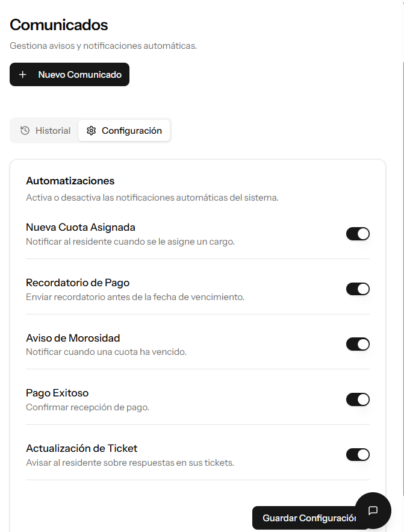Open the chat bubble icon at bottom right
The height and width of the screenshot is (532, 404).
(373, 510)
